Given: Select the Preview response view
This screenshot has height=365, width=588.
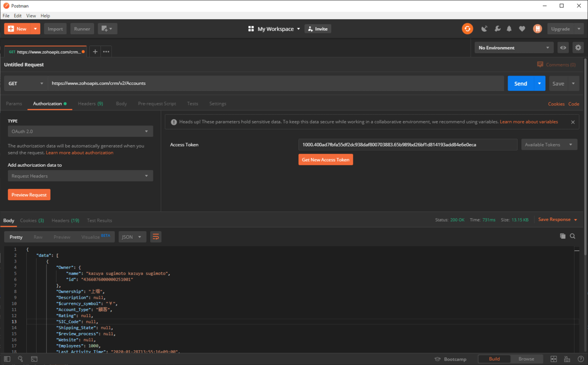Looking at the screenshot, I should pyautogui.click(x=62, y=237).
